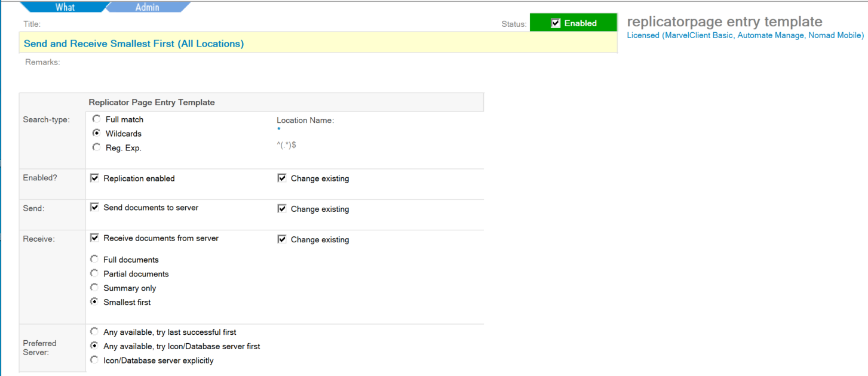
Task: Select the Full match search type
Action: [x=96, y=119]
